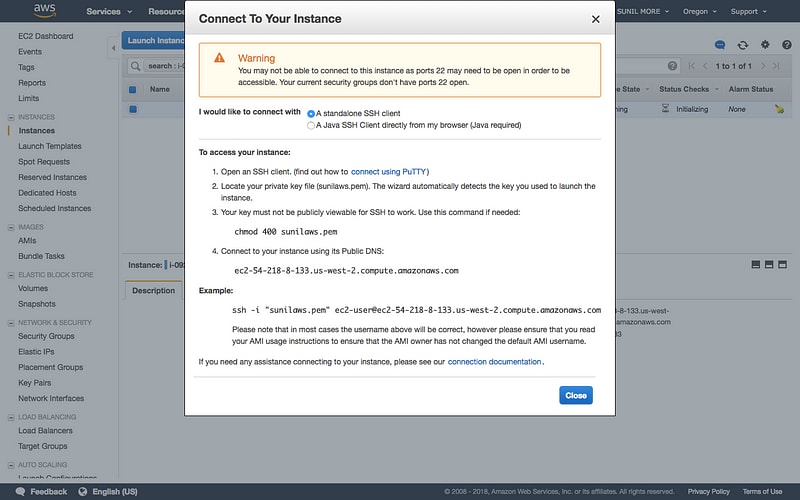Image resolution: width=800 pixels, height=500 pixels.
Task: Open Elastic IPs in sidebar
Action: 36,352
